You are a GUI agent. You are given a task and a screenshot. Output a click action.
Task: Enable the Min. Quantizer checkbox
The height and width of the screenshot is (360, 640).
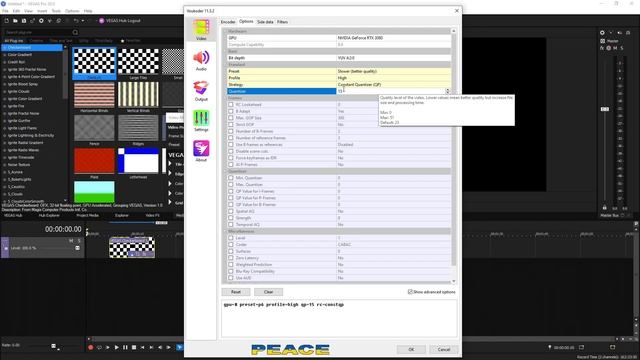click(231, 178)
